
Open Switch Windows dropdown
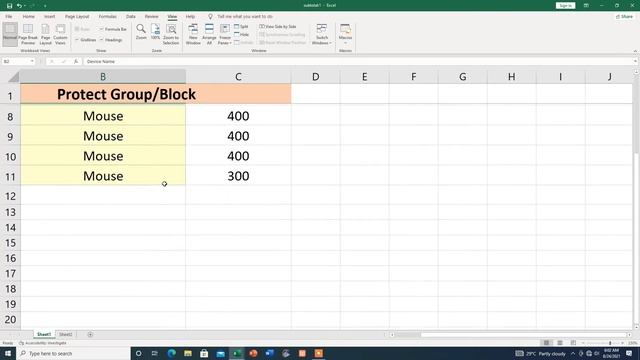click(x=322, y=34)
